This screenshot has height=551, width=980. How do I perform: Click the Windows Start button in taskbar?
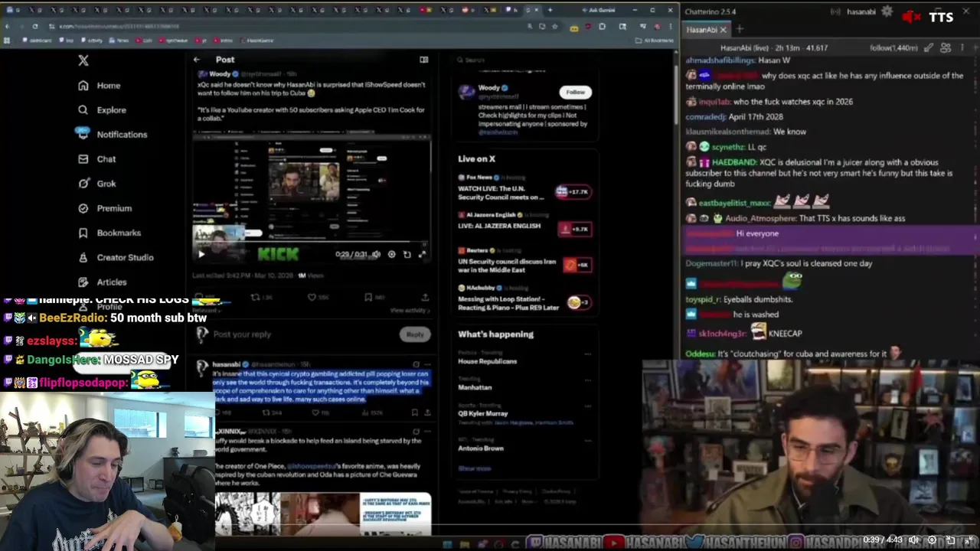click(x=448, y=544)
